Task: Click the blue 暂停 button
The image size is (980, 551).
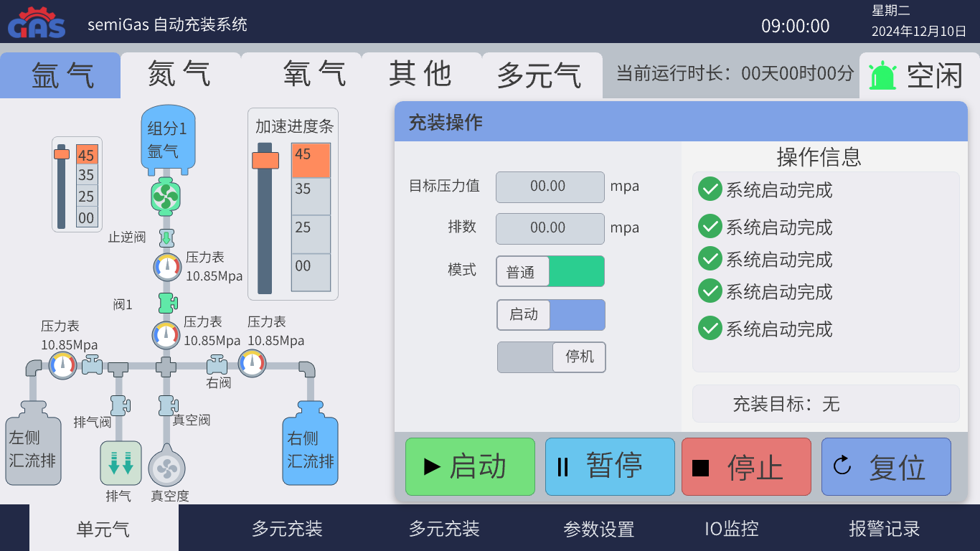Action: 610,467
